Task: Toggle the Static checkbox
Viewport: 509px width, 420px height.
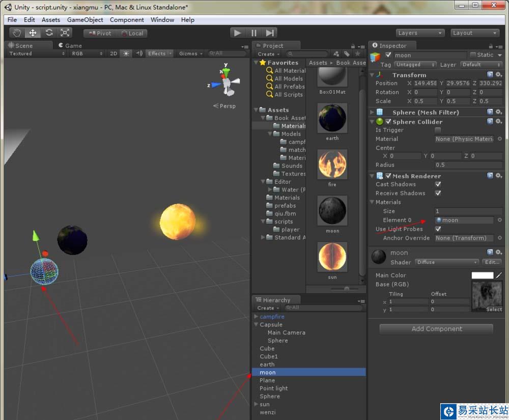Action: [473, 55]
